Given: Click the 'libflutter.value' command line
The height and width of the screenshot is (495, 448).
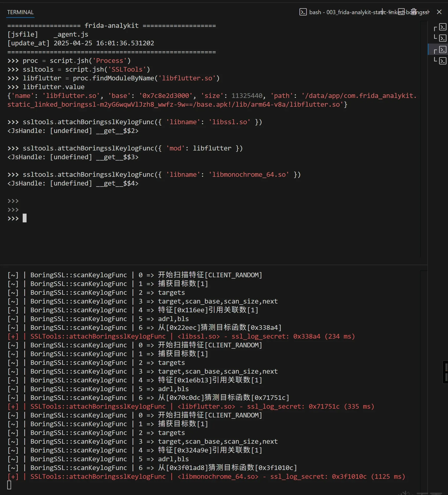Looking at the screenshot, I should click(46, 87).
